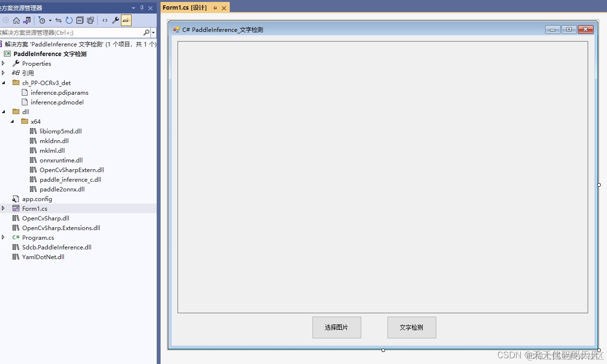
Task: Close the Solution Explorer panel
Action: [x=150, y=8]
